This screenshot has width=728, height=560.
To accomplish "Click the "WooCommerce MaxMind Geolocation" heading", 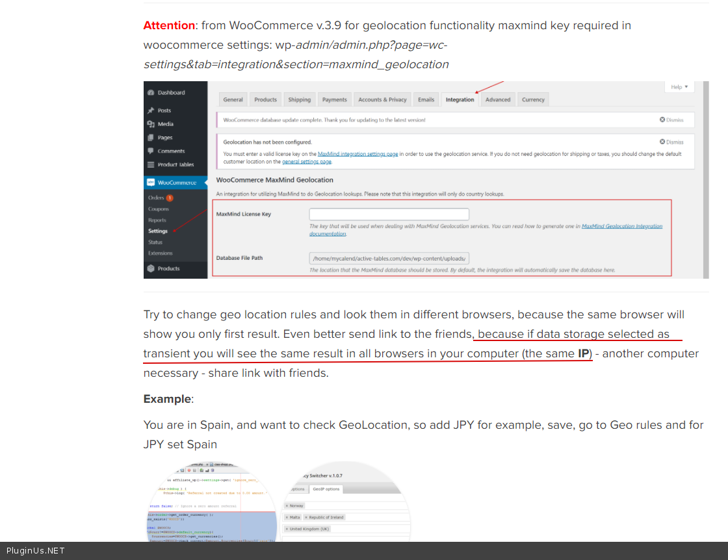I will 274,179.
